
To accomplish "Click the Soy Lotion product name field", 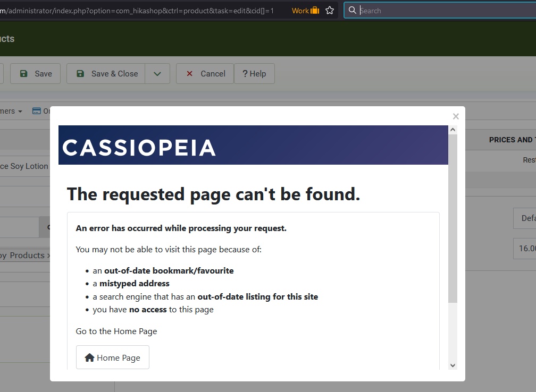I will pyautogui.click(x=24, y=166).
